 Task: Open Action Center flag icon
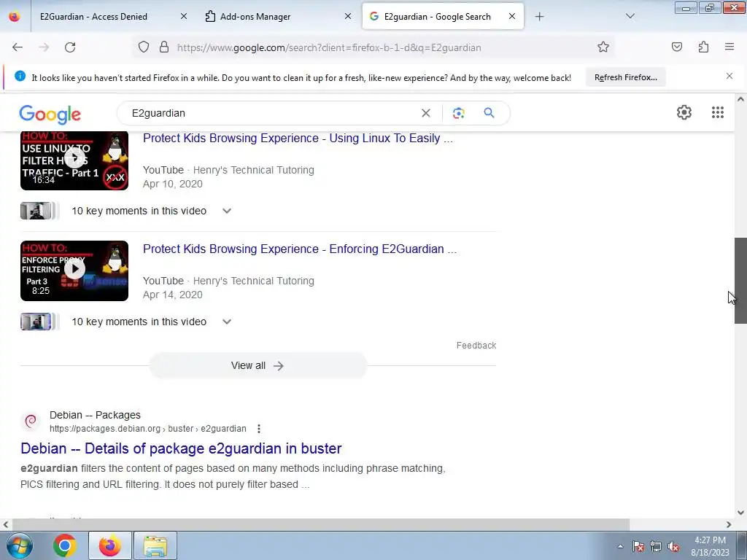638,546
